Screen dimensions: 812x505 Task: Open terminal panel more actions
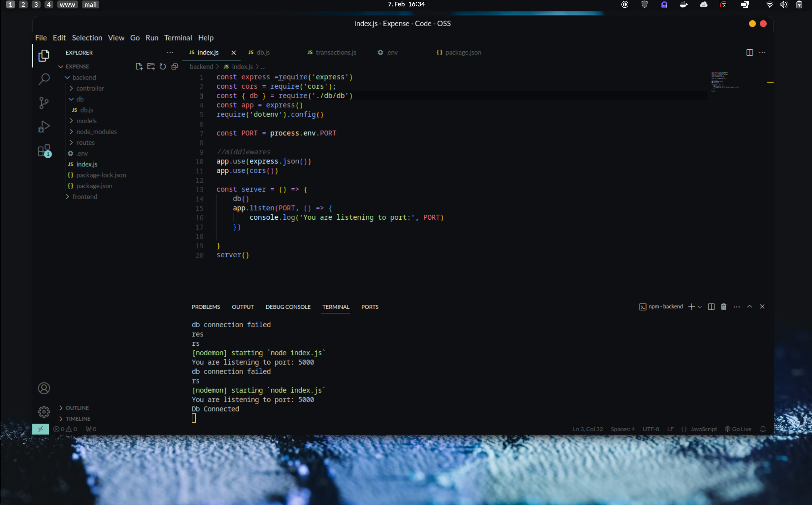736,306
